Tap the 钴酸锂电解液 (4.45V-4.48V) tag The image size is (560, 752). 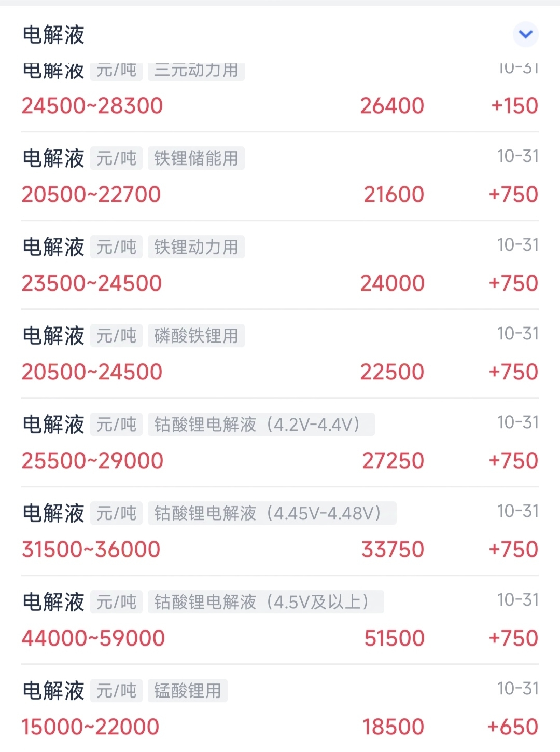[x=272, y=513]
